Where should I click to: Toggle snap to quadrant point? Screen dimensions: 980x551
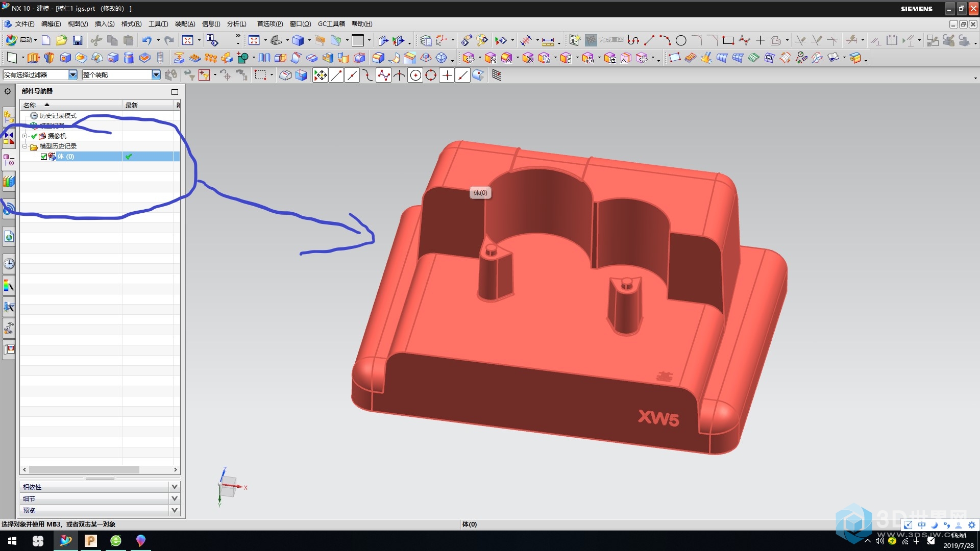pos(431,76)
